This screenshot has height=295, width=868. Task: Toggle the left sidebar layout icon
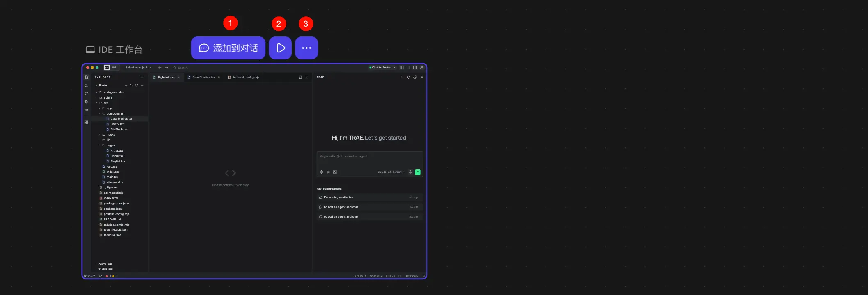click(x=402, y=68)
